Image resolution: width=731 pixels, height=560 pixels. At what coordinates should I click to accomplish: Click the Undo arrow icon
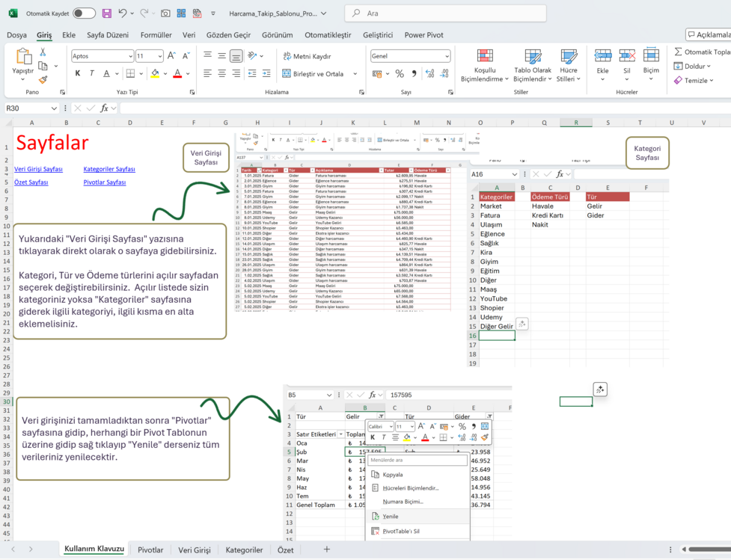tap(123, 13)
